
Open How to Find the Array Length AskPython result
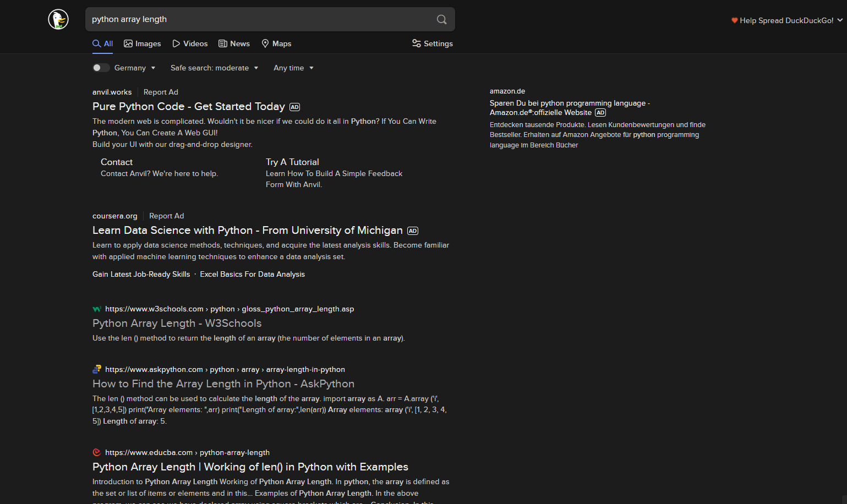(223, 384)
